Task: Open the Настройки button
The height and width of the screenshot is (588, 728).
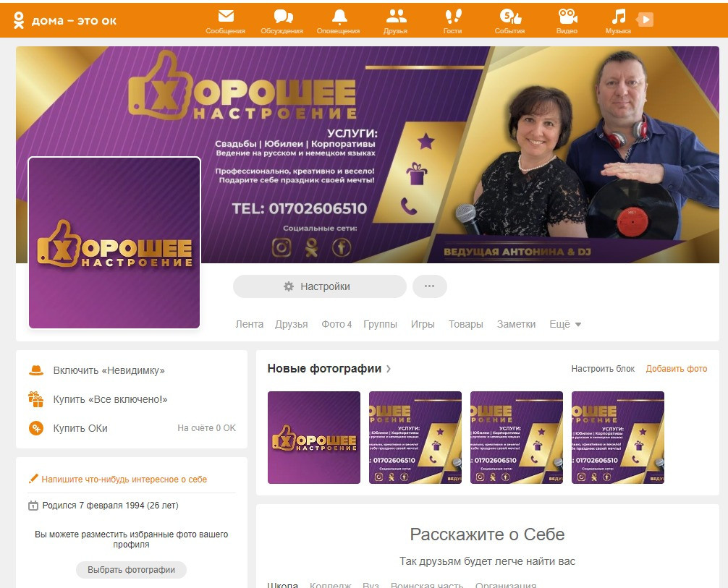Action: [319, 286]
